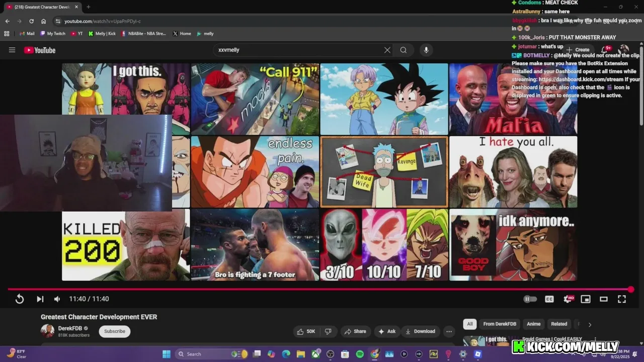
Task: Like the video with 50K likes
Action: click(x=306, y=331)
